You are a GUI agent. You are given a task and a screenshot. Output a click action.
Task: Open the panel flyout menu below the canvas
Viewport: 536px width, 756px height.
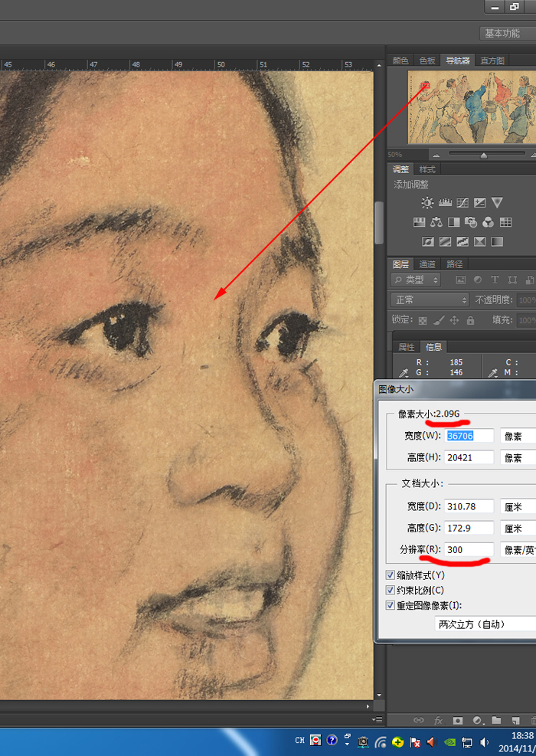click(x=377, y=719)
